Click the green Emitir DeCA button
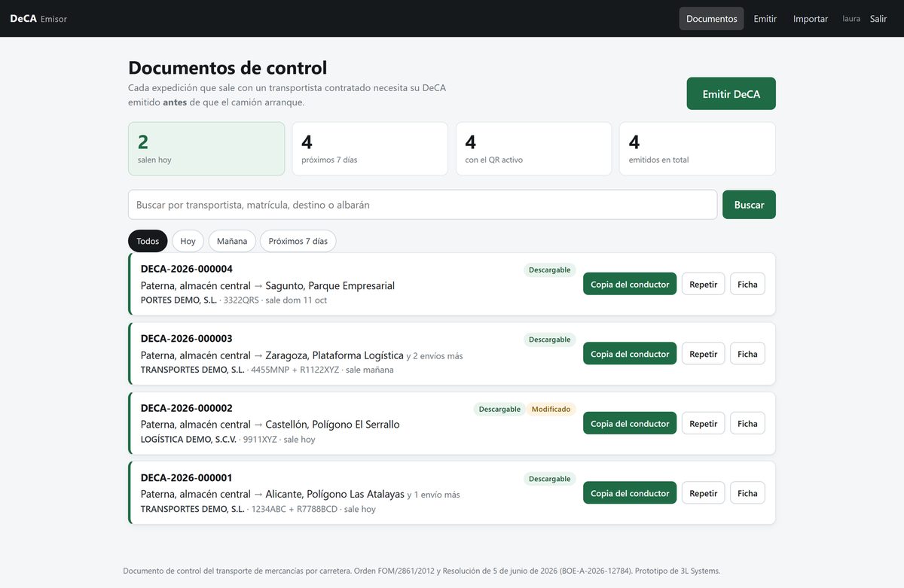 pos(731,94)
